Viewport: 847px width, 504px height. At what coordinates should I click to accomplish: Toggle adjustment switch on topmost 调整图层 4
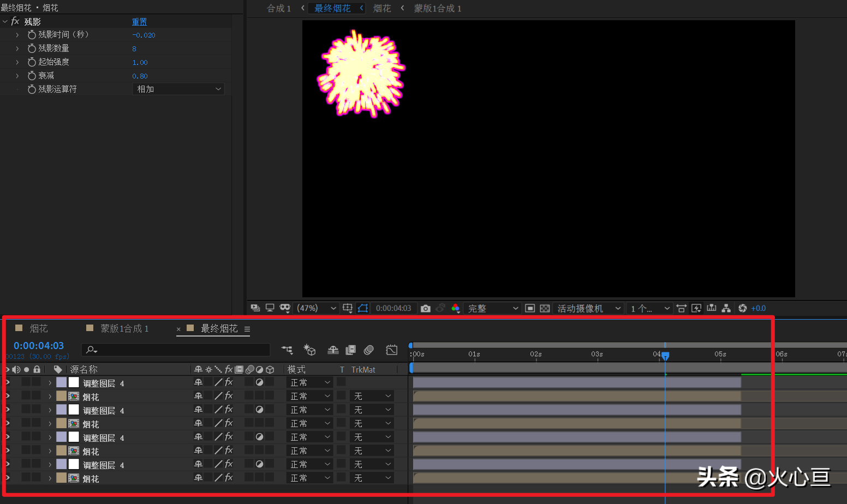tap(260, 382)
